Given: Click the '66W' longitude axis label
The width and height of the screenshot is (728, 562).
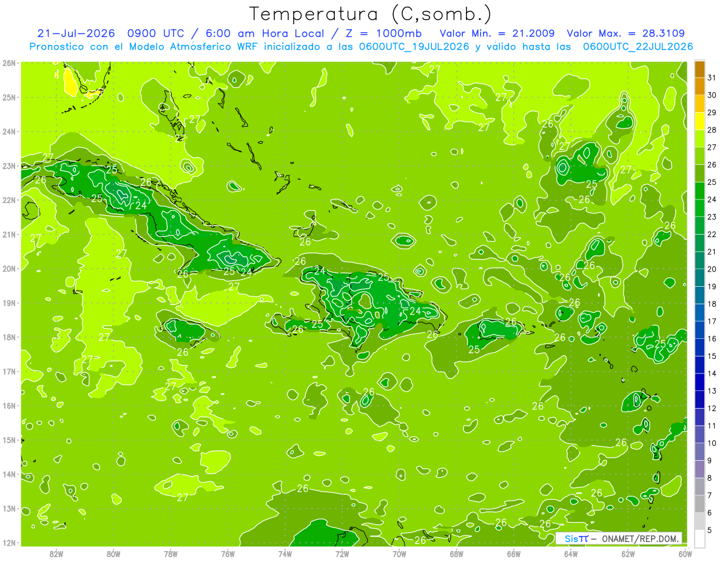Looking at the screenshot, I should point(513,554).
